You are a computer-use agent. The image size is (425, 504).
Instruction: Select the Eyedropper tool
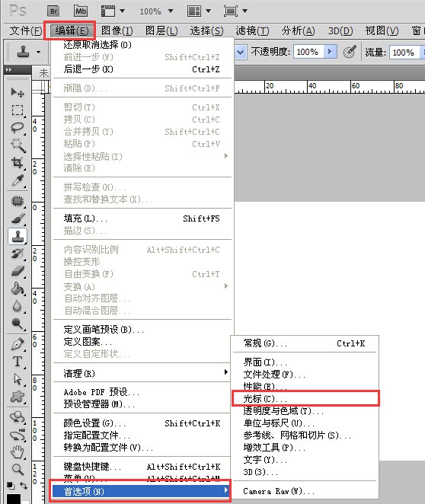click(x=18, y=180)
